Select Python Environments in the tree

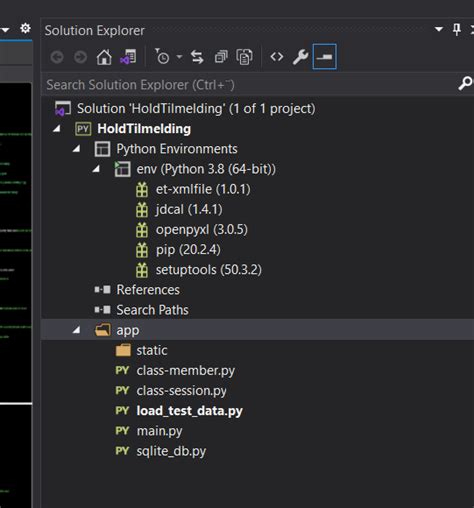click(x=177, y=149)
